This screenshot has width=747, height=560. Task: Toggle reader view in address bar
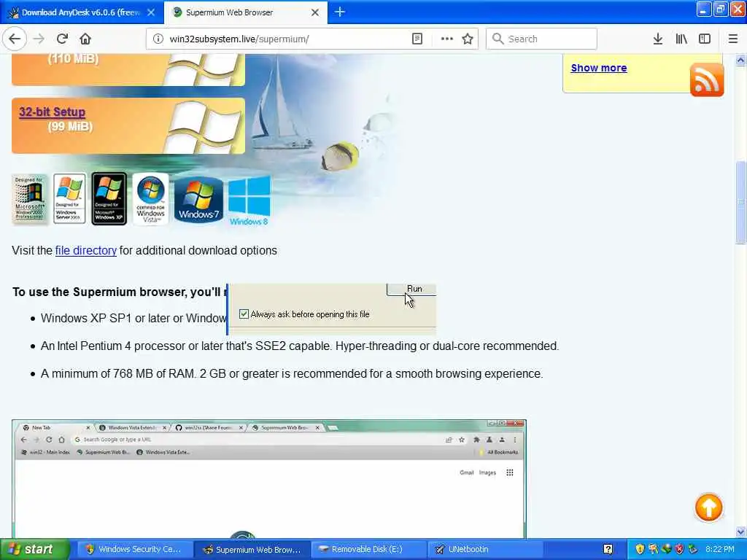pos(417,39)
